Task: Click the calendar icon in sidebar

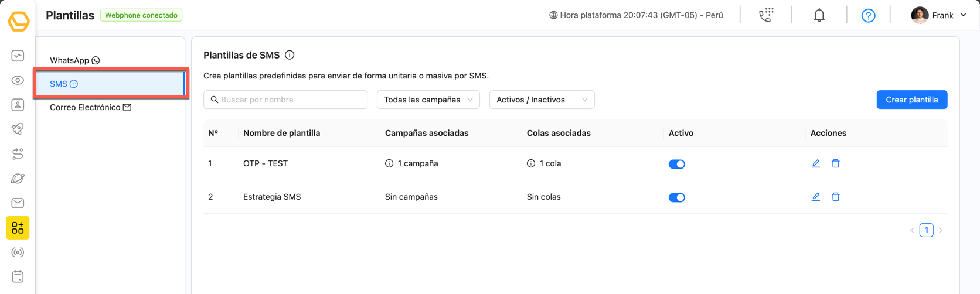Action: coord(18,276)
